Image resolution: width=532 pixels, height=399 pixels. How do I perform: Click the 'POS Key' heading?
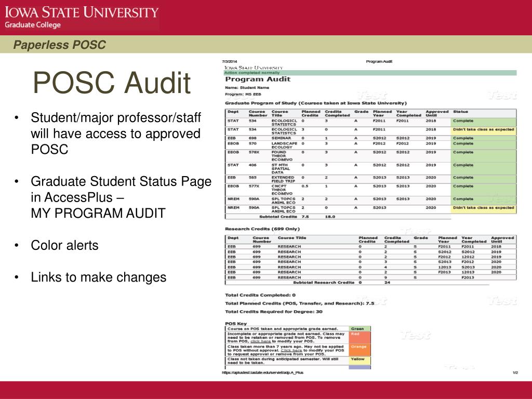pyautogui.click(x=236, y=323)
